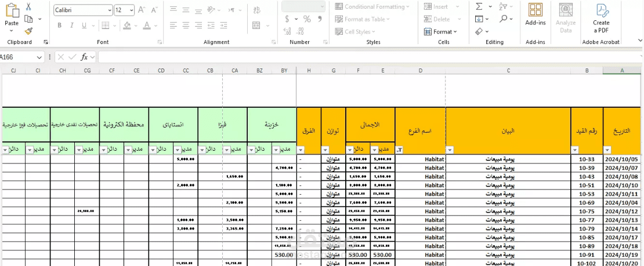Decrease font size with the smaller A icon

[154, 10]
